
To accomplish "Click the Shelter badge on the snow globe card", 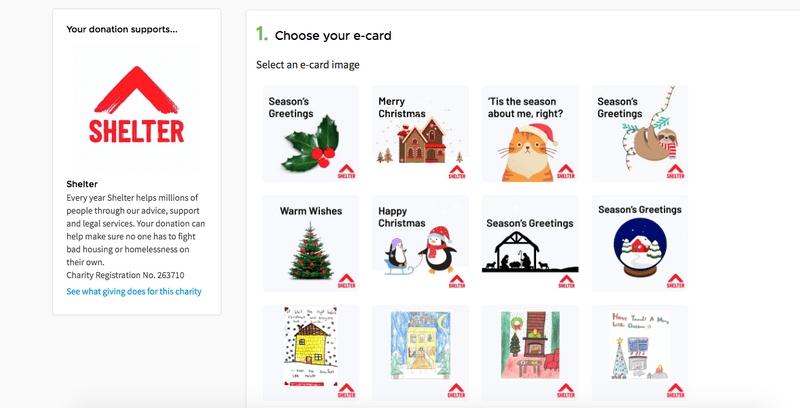I will point(676,280).
